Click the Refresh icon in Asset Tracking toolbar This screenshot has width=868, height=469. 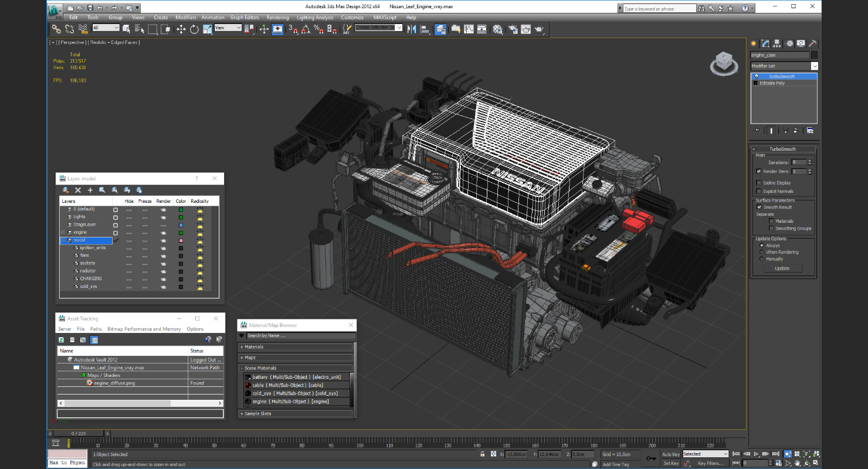point(61,340)
